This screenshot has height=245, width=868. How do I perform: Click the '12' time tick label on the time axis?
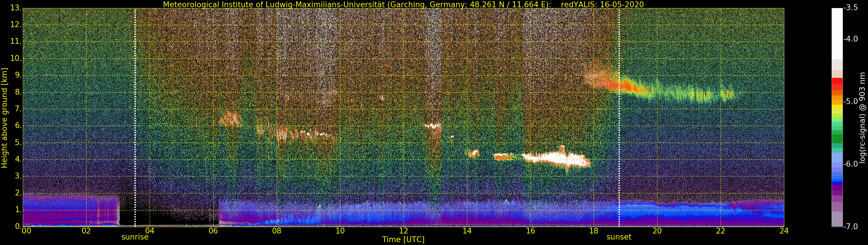click(x=403, y=231)
